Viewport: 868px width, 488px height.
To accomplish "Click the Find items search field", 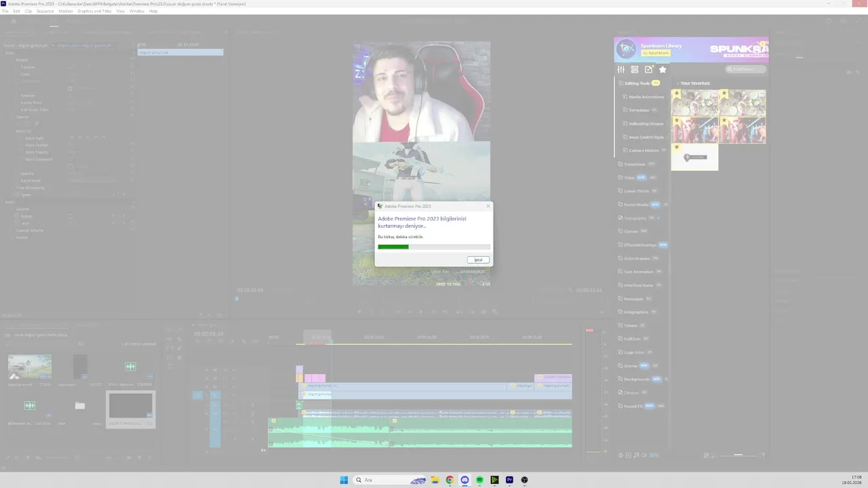I will coord(746,69).
